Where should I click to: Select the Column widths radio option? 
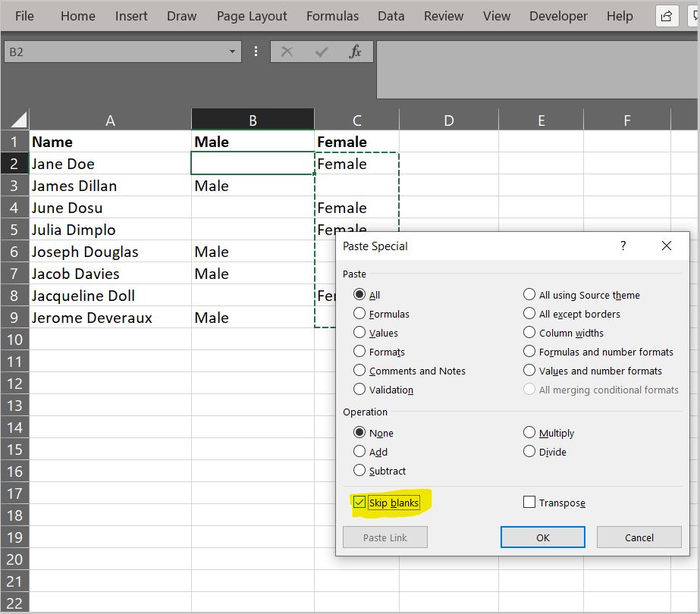(x=529, y=333)
